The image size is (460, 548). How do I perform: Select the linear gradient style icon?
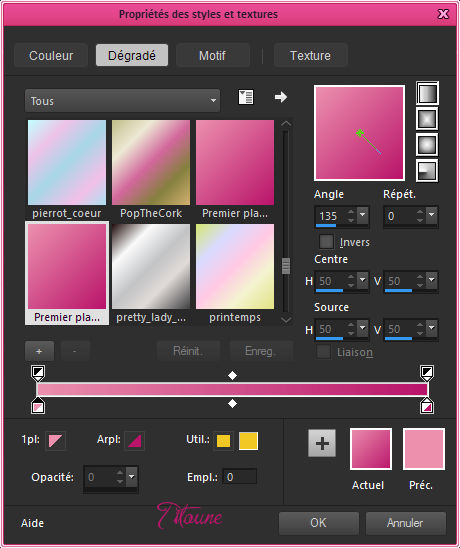pyautogui.click(x=427, y=93)
